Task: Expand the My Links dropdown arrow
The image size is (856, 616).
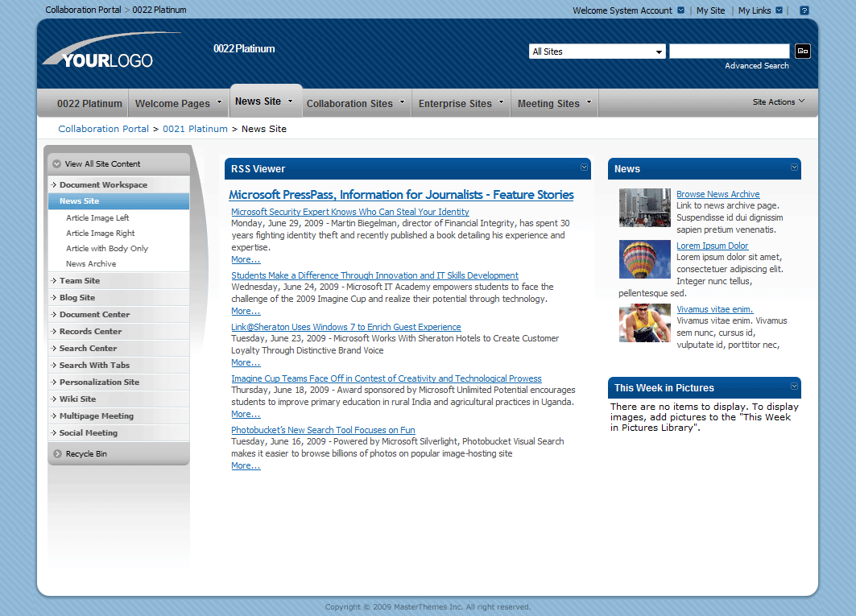Action: [778, 10]
